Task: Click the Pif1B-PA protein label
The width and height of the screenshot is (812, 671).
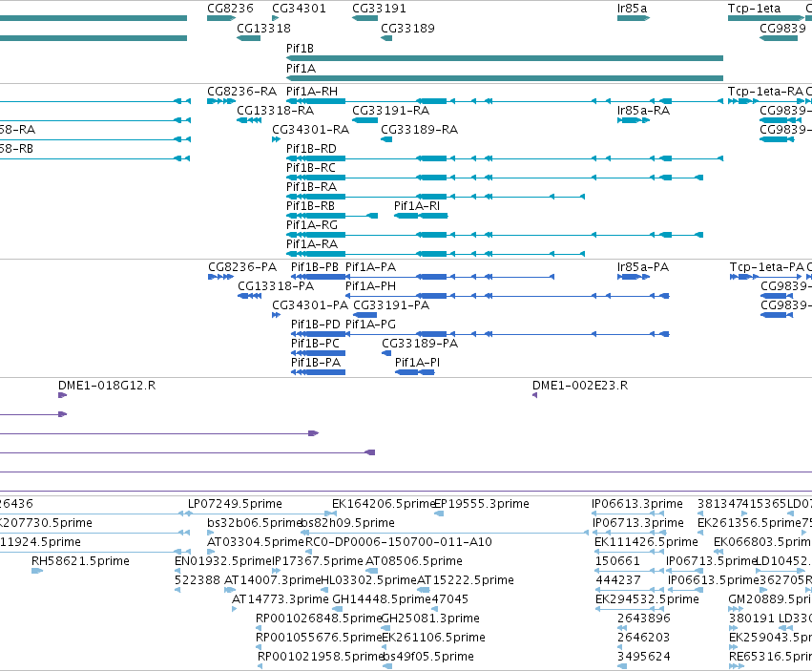Action: pos(316,363)
